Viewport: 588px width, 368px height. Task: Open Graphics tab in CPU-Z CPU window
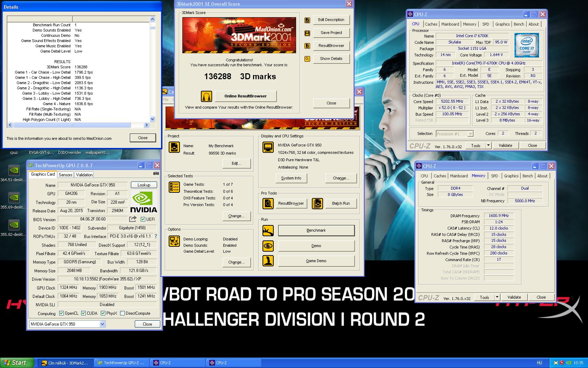tap(502, 24)
